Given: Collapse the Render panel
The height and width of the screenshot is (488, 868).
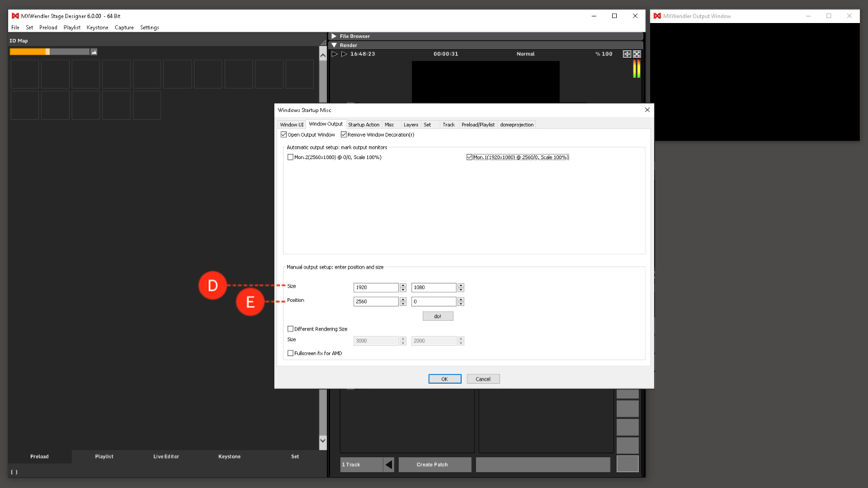Looking at the screenshot, I should 335,45.
